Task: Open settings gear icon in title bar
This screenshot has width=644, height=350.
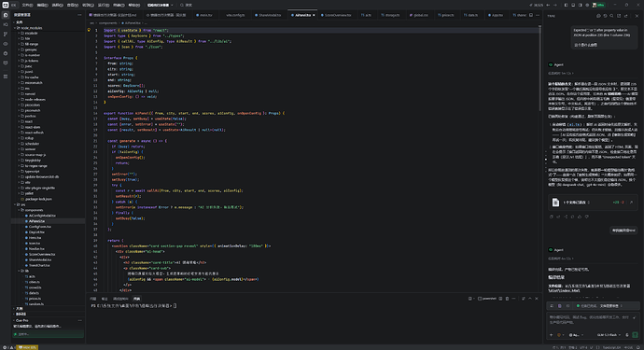Action: pyautogui.click(x=587, y=5)
